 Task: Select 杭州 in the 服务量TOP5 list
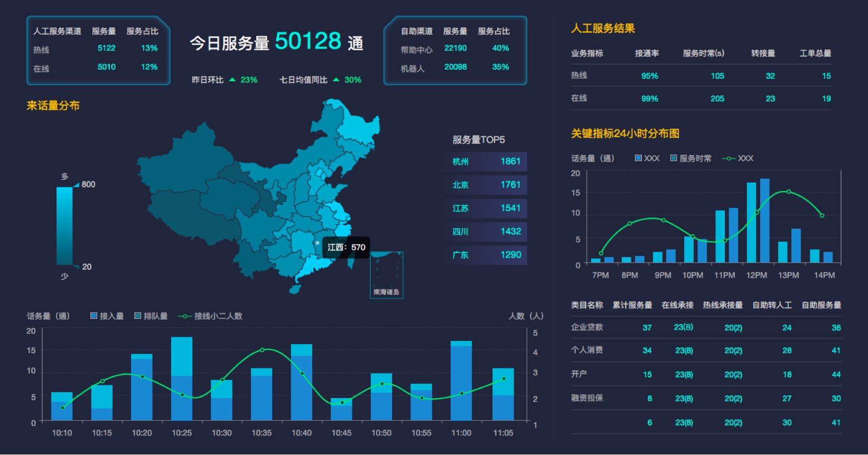(486, 162)
